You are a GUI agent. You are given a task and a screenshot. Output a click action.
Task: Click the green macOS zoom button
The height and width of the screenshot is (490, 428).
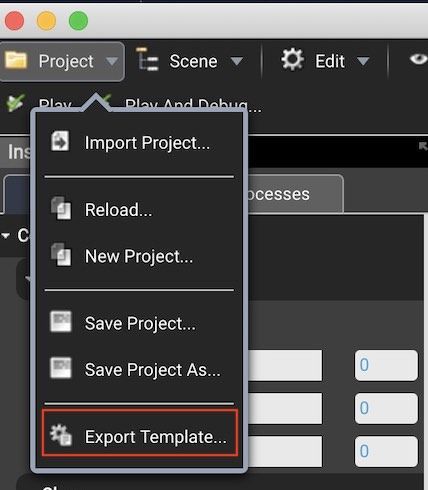(x=78, y=21)
